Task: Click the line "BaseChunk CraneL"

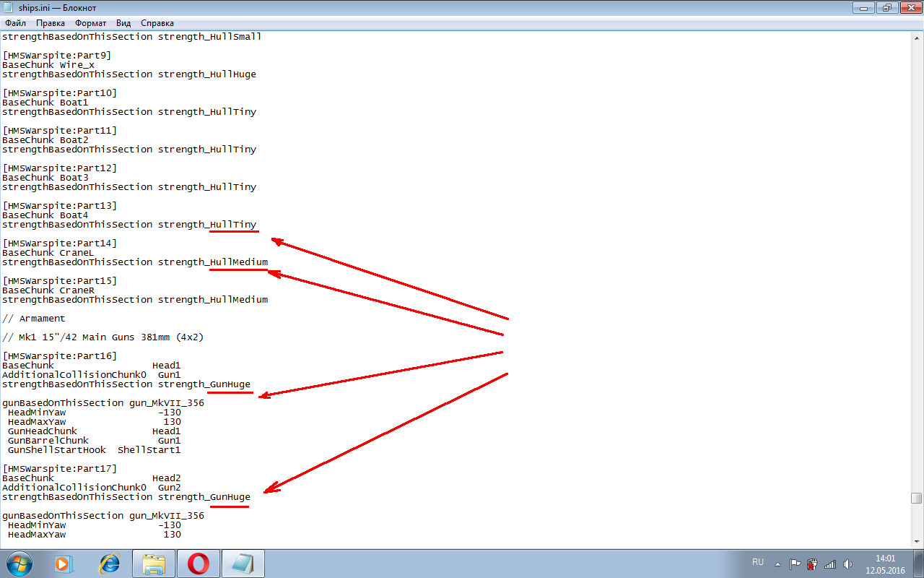Action: (48, 252)
